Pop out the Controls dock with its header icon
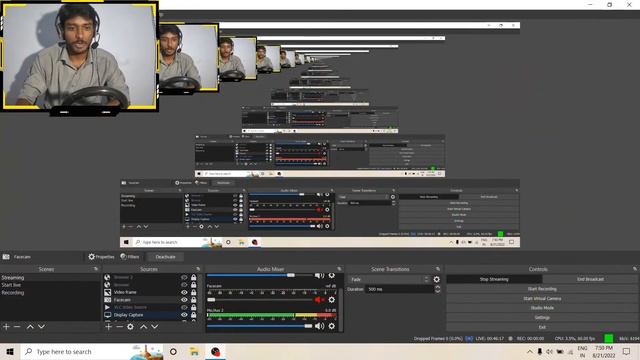This screenshot has width=640, height=360. click(635, 269)
